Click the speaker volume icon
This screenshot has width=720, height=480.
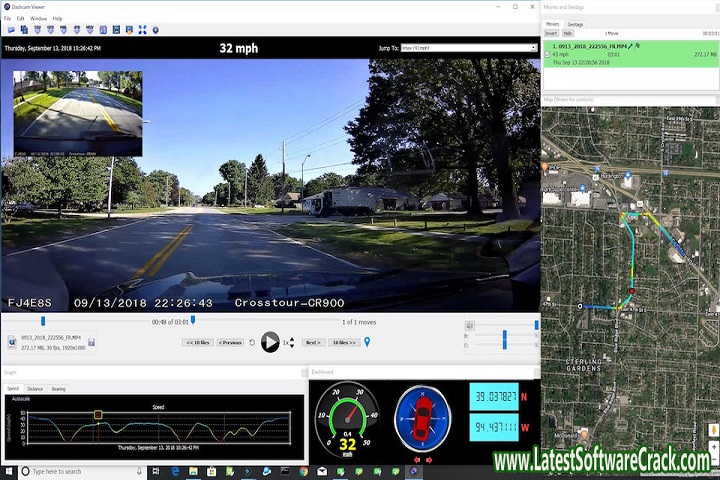pos(469,325)
